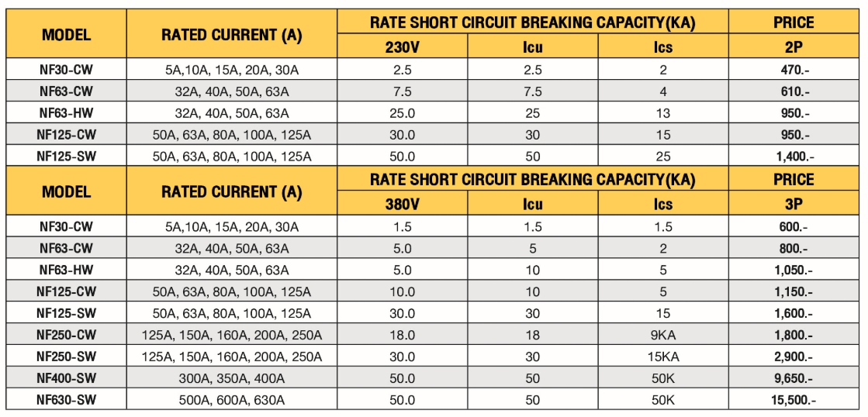Click the 15,500.- price cell

click(794, 400)
